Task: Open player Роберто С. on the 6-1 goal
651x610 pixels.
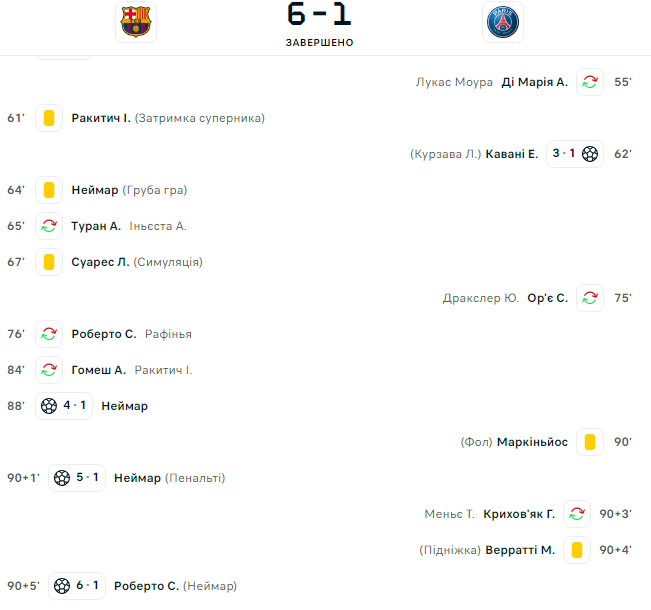Action: 147,586
